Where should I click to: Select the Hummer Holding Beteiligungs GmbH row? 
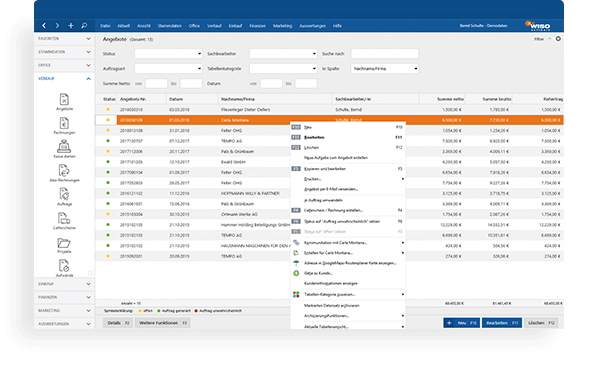(x=329, y=225)
